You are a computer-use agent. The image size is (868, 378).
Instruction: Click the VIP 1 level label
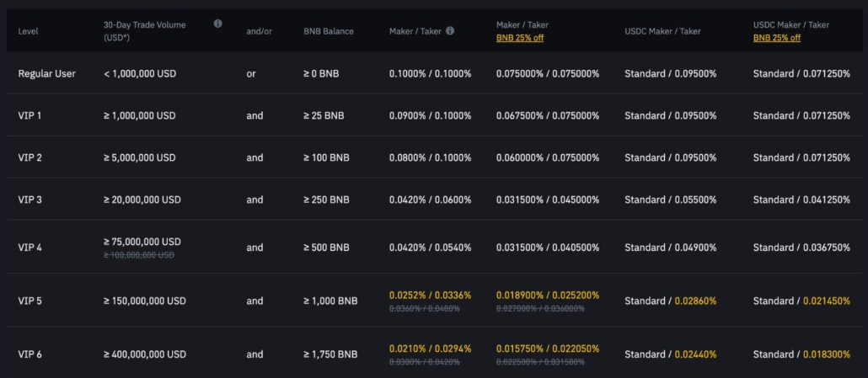29,115
